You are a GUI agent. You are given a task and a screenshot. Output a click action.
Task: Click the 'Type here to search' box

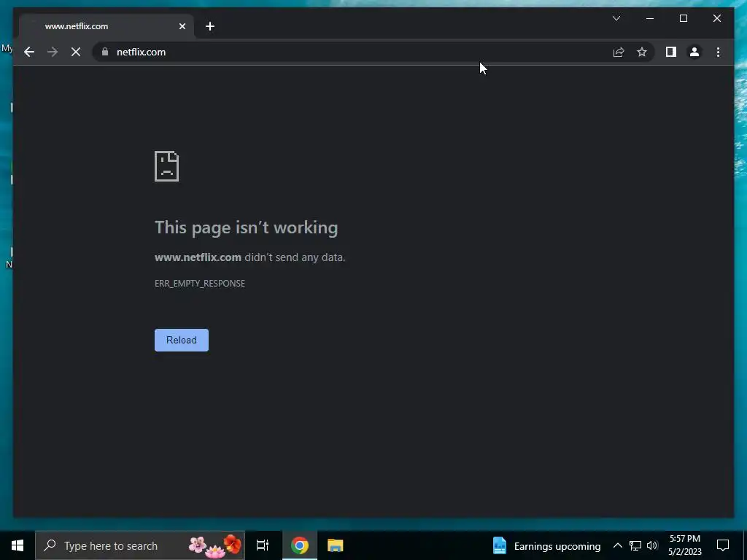(x=139, y=545)
